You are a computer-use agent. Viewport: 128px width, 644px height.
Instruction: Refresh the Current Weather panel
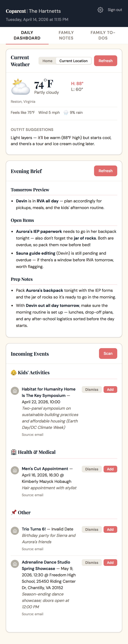pos(105,61)
